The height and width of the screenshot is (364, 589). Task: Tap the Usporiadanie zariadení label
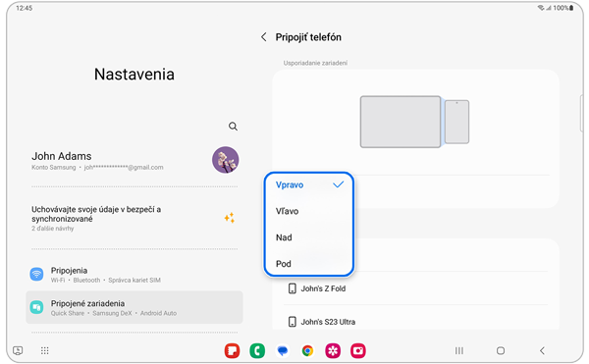pyautogui.click(x=315, y=63)
